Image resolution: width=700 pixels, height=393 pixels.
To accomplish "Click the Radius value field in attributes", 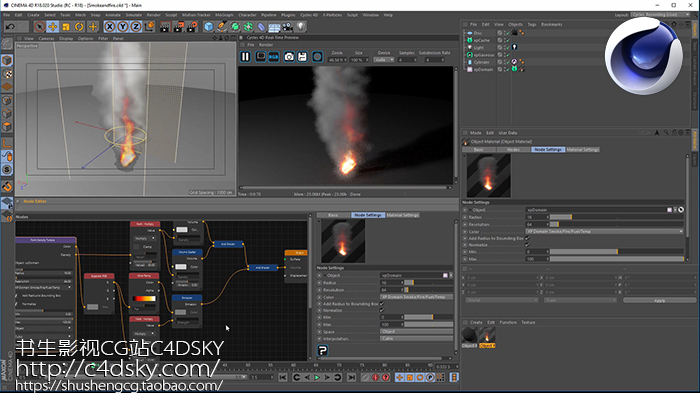I will tap(537, 217).
